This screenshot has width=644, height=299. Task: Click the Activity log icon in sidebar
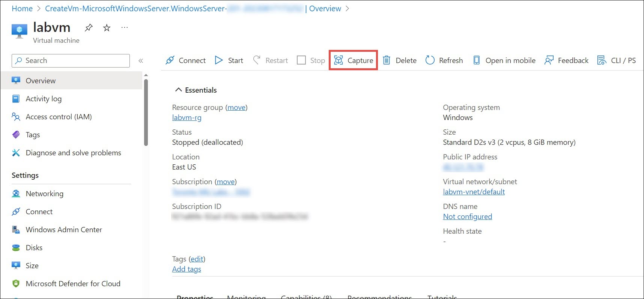click(16, 99)
